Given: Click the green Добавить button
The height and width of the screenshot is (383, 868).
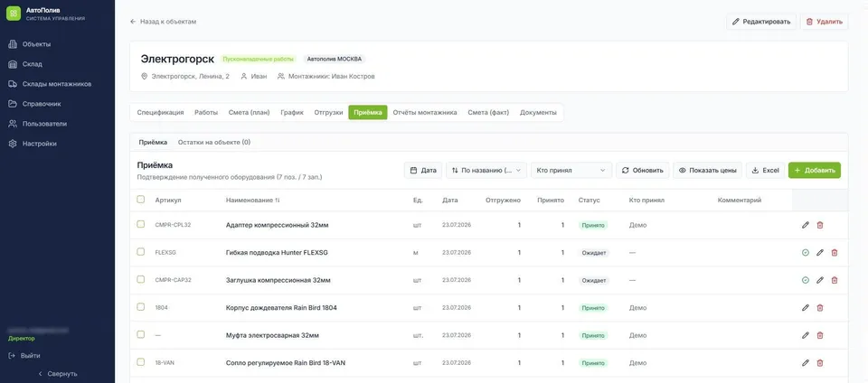Looking at the screenshot, I should pos(815,170).
